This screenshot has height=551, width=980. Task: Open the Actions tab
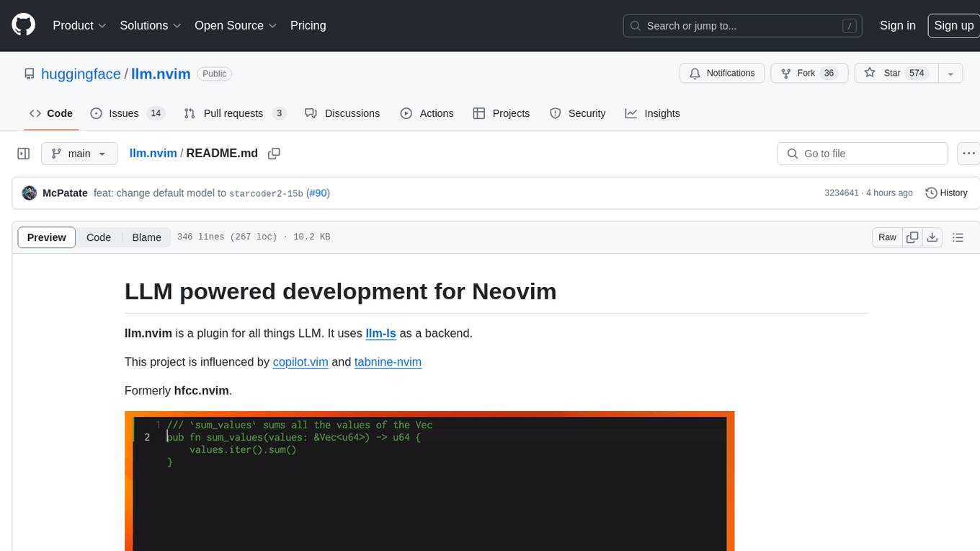pyautogui.click(x=427, y=113)
